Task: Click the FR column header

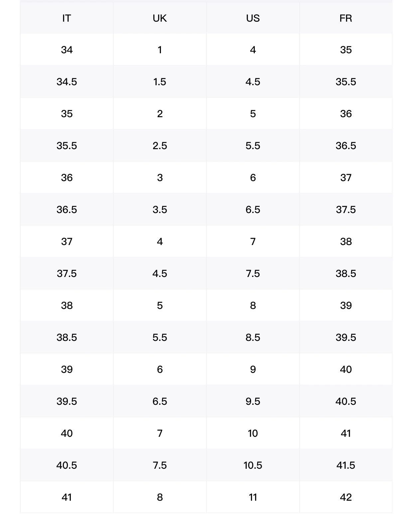Action: pyautogui.click(x=346, y=18)
